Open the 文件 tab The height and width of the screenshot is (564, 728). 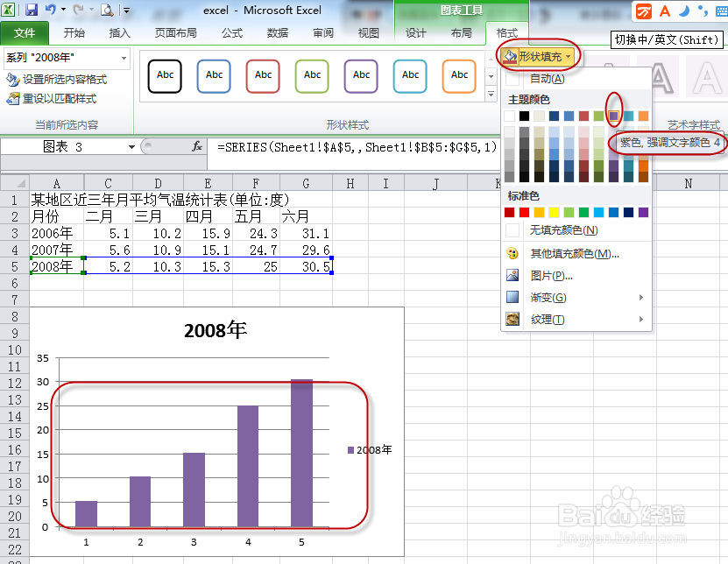[x=25, y=33]
